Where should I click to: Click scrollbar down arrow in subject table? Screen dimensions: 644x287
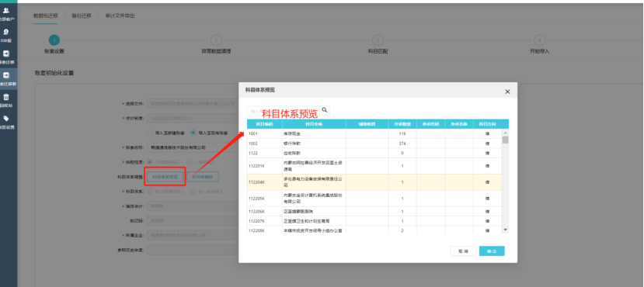click(x=505, y=230)
